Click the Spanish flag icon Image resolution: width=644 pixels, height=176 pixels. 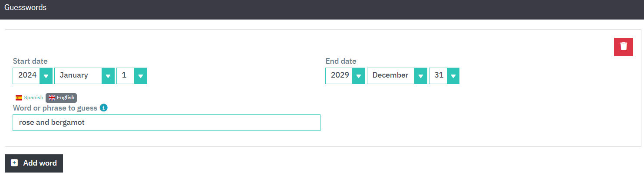(x=19, y=98)
